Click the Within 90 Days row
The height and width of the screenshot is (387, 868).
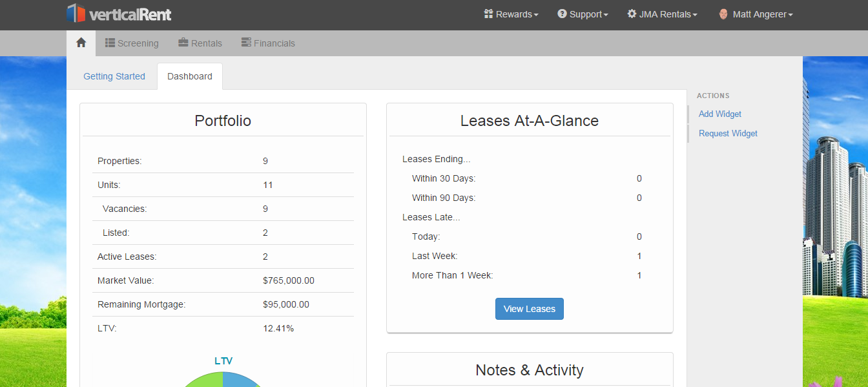pyautogui.click(x=530, y=198)
